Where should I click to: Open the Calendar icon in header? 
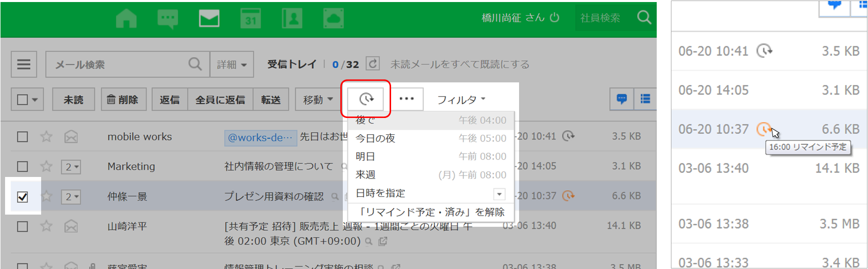point(250,19)
